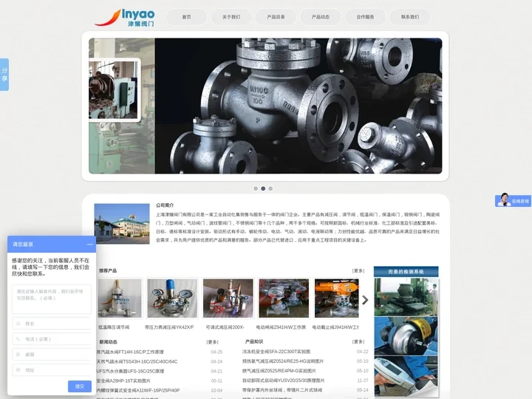This screenshot has width=532, height=399.
Task: Open the 可调式减压阀200X product thumbnail
Action: pos(228,299)
